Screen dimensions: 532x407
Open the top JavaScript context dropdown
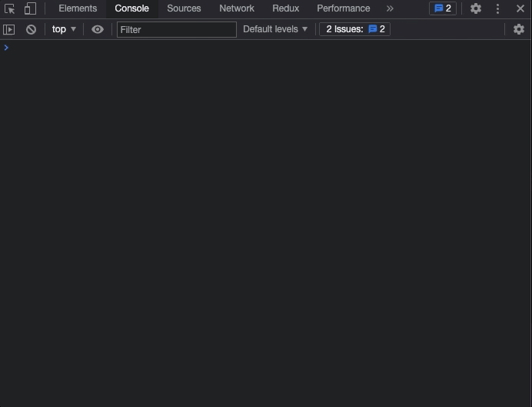(x=64, y=29)
